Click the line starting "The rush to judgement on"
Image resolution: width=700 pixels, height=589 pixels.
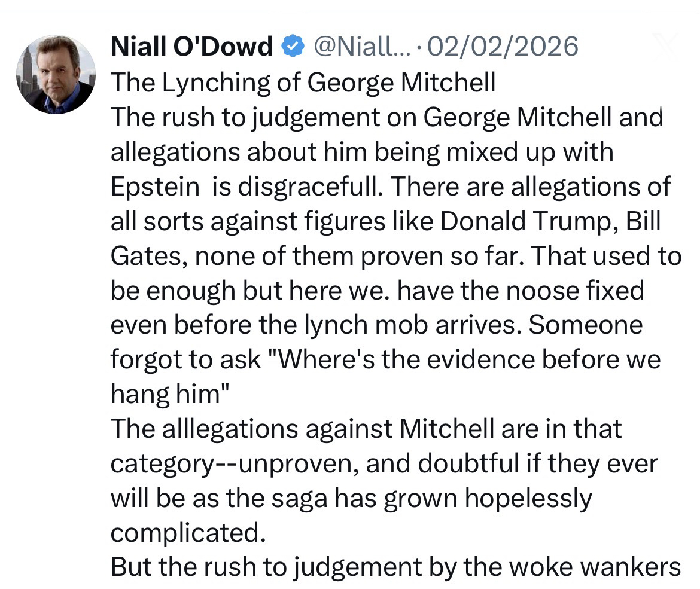point(386,117)
